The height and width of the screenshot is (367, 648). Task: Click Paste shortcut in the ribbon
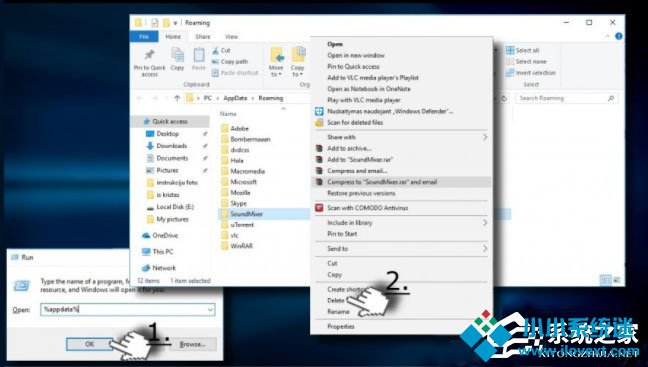click(235, 73)
